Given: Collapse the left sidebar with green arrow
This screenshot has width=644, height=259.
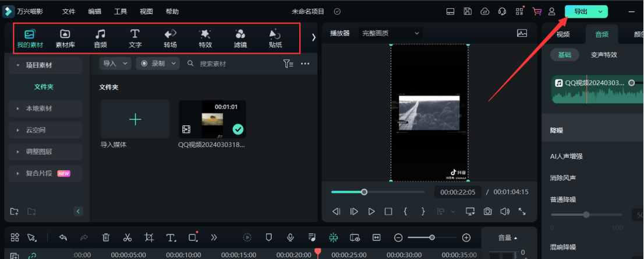Looking at the screenshot, I should pyautogui.click(x=78, y=212).
